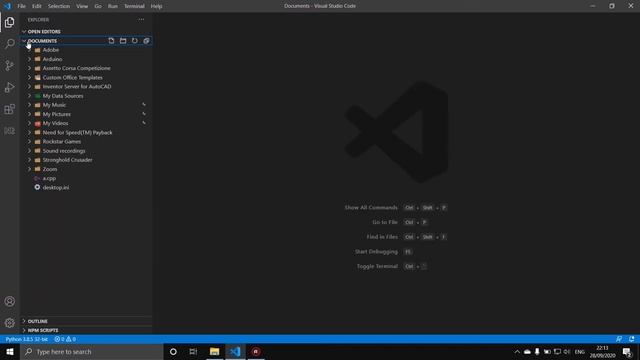Image resolution: width=640 pixels, height=360 pixels.
Task: Click the Visual Studio Code taskbar icon
Action: click(235, 352)
